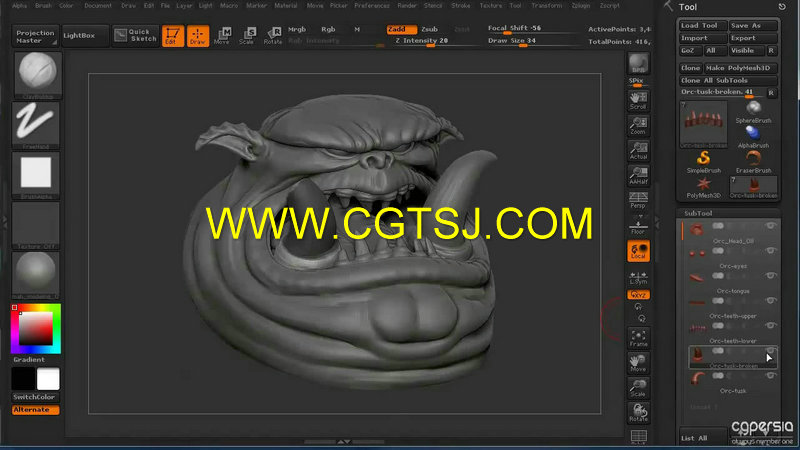Collapse the Tool palette header
Screen dimensions: 800x450
pyautogui.click(x=688, y=7)
